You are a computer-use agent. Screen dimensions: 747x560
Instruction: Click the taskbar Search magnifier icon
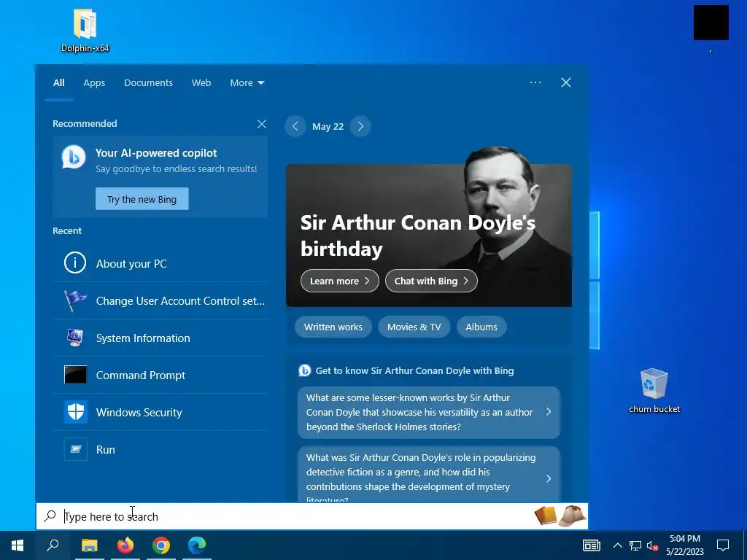[53, 545]
